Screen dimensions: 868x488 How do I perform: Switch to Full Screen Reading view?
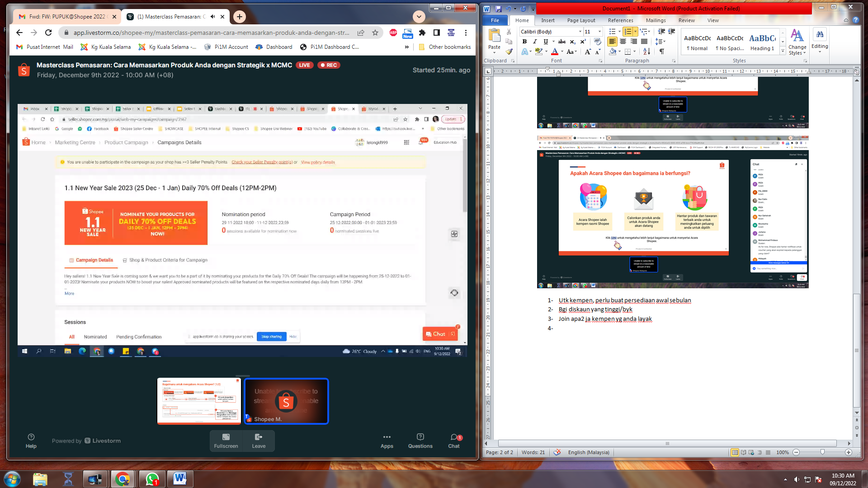(x=743, y=452)
